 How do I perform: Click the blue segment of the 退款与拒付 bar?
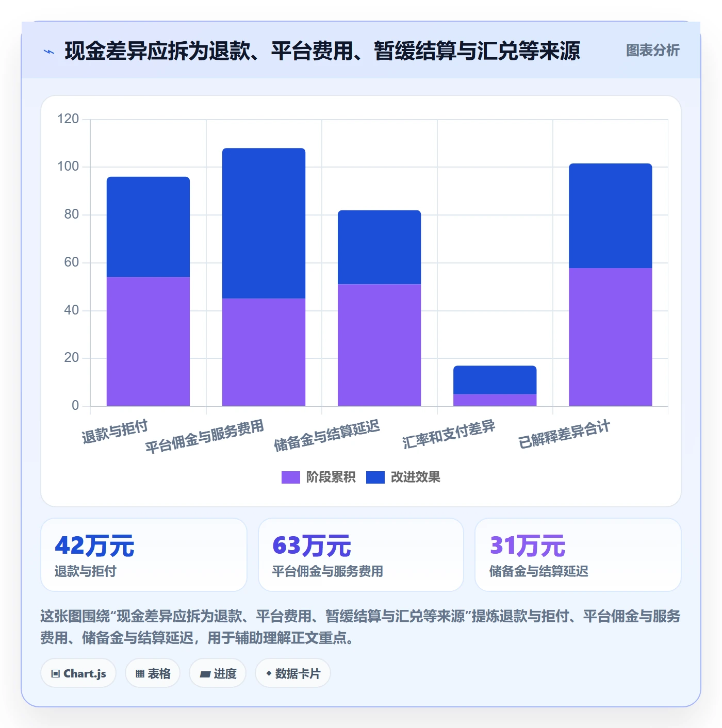coord(148,227)
